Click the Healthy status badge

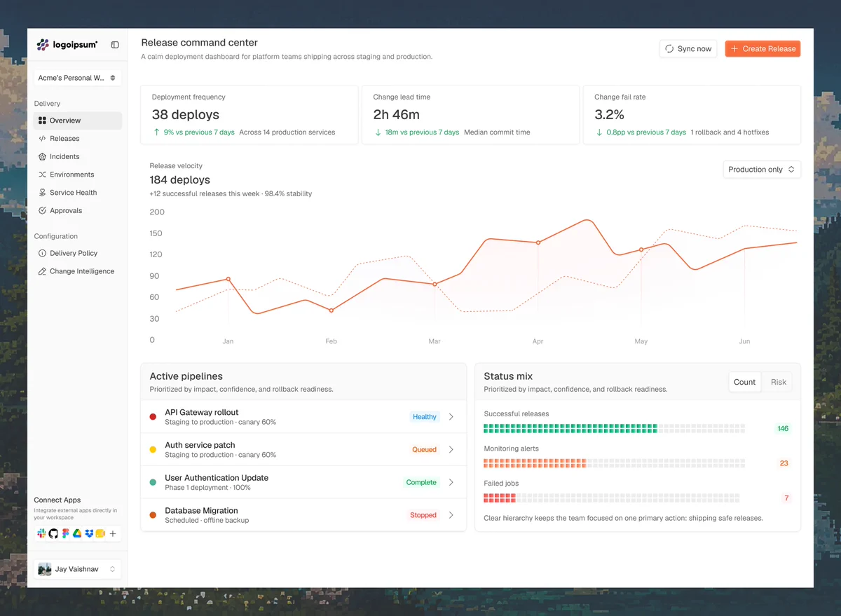tap(424, 417)
